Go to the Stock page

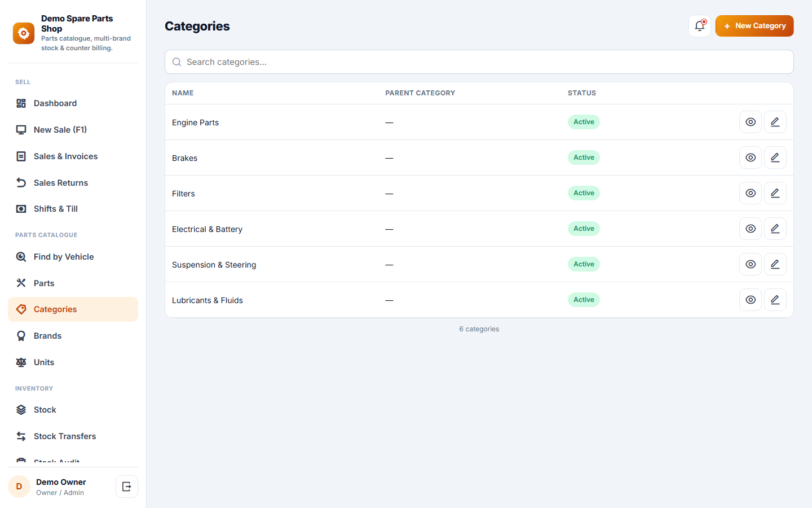73,410
